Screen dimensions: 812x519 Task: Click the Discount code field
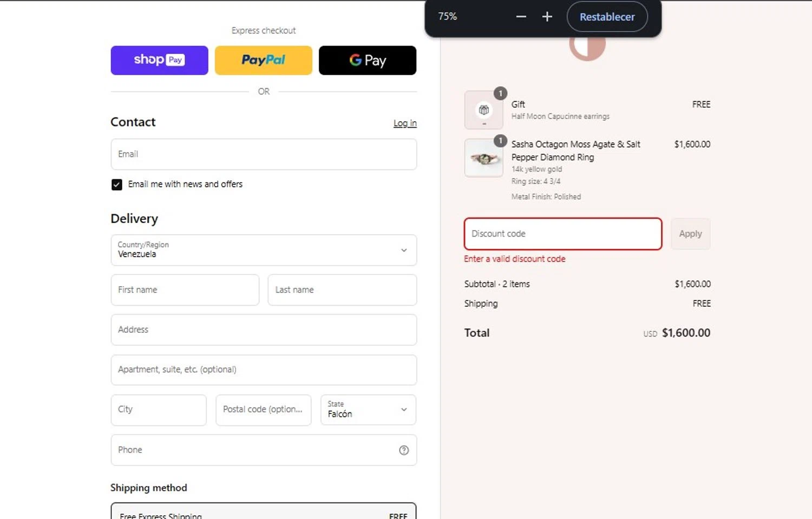(563, 234)
